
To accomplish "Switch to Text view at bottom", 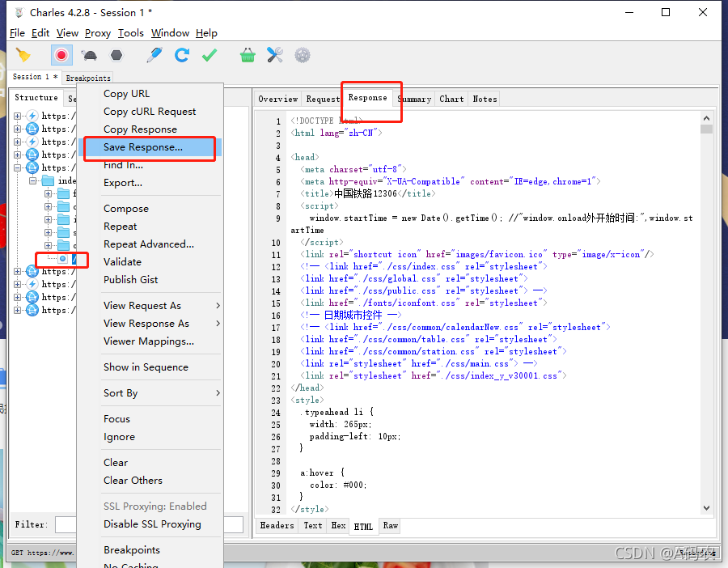I will tap(313, 525).
